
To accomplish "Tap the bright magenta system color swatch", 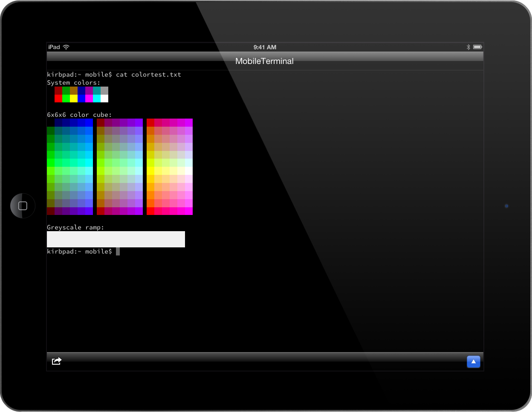I will coord(89,99).
